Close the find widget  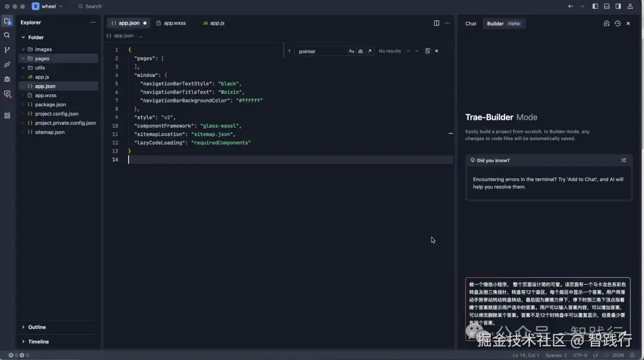coord(436,51)
